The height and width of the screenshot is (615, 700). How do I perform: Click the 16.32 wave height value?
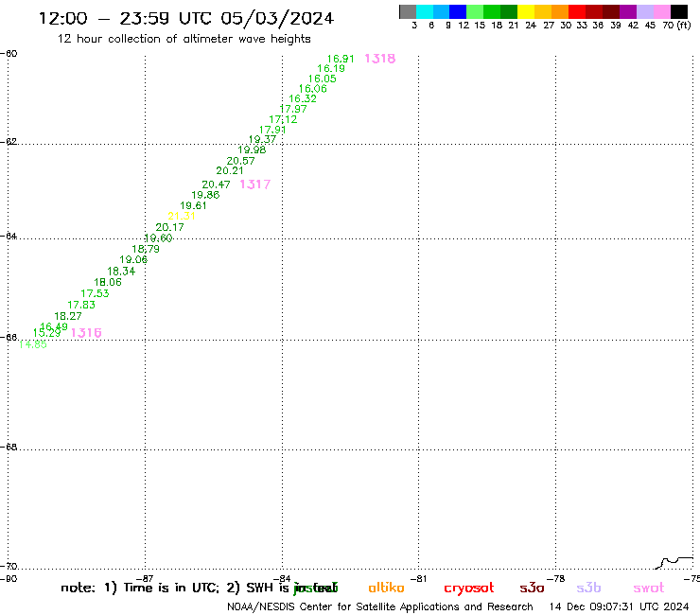click(303, 99)
